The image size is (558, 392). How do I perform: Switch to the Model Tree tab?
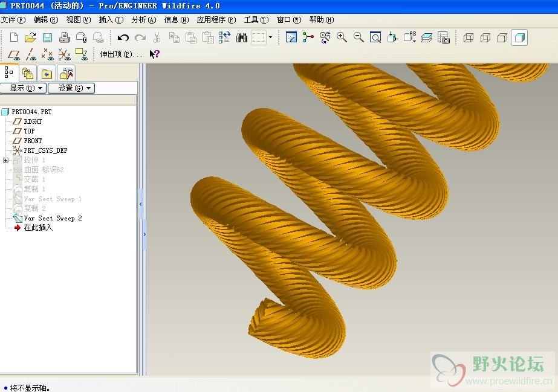click(8, 72)
